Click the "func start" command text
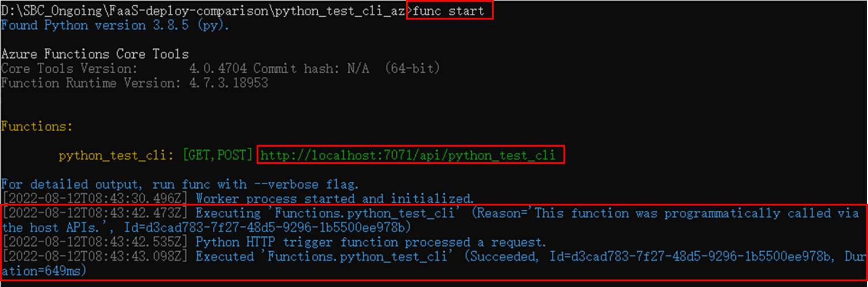The height and width of the screenshot is (287, 868). [x=451, y=10]
